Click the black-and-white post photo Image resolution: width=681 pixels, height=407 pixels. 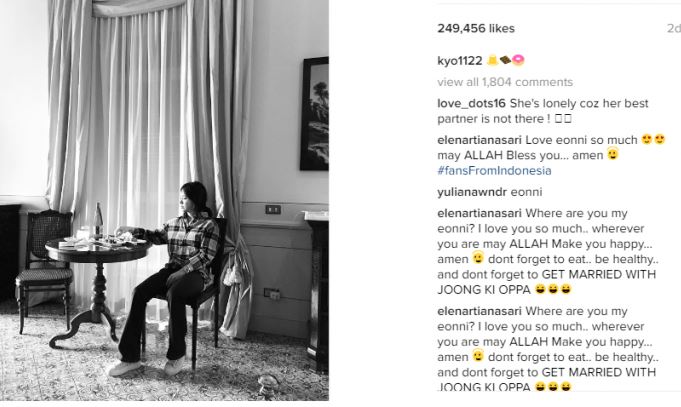coord(164,200)
